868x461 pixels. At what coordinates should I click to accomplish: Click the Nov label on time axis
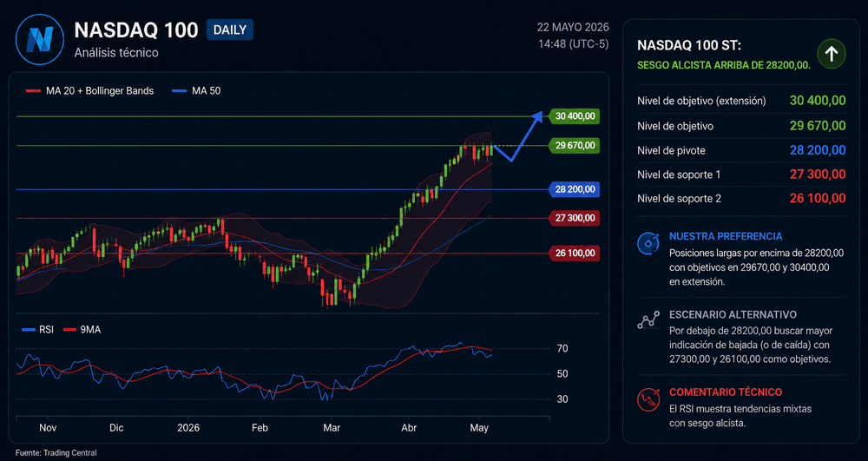(48, 428)
